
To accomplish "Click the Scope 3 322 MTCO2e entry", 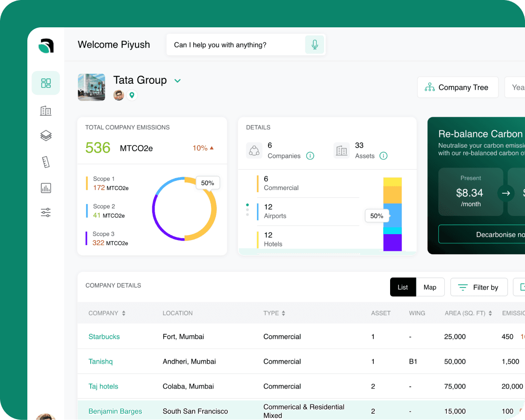I will (107, 239).
